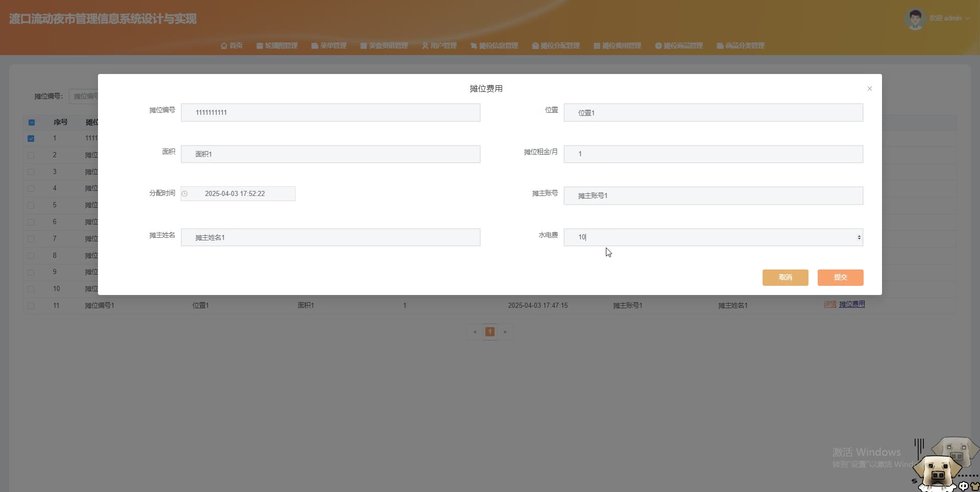The image size is (980, 492).
Task: Focus the 摊位租金/月 input field
Action: pyautogui.click(x=713, y=154)
